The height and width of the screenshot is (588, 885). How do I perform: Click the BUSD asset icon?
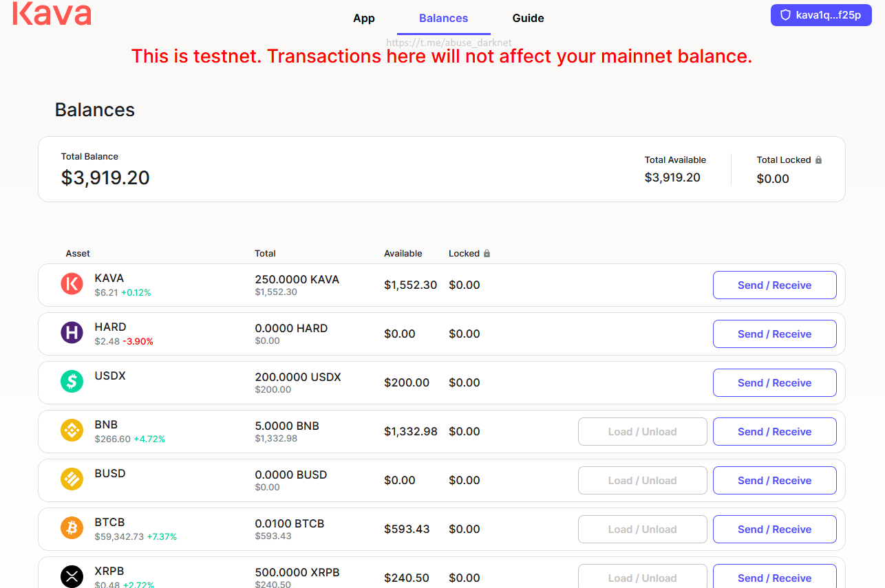[x=72, y=479]
